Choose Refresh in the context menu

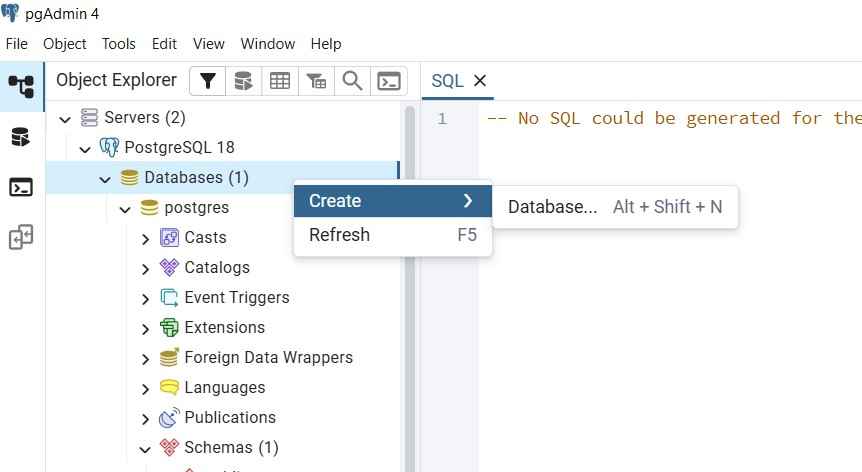click(x=393, y=235)
